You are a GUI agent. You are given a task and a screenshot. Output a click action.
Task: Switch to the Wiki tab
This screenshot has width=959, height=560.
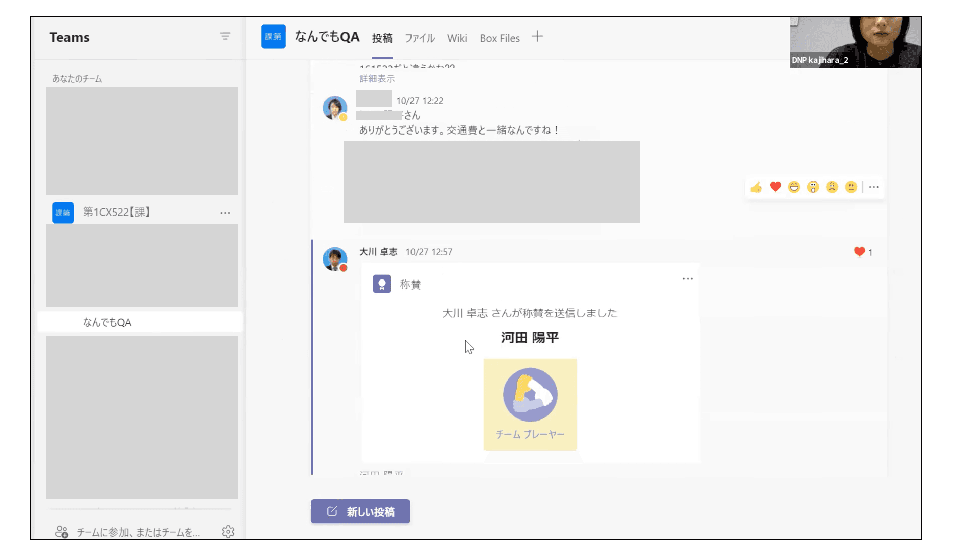point(457,38)
